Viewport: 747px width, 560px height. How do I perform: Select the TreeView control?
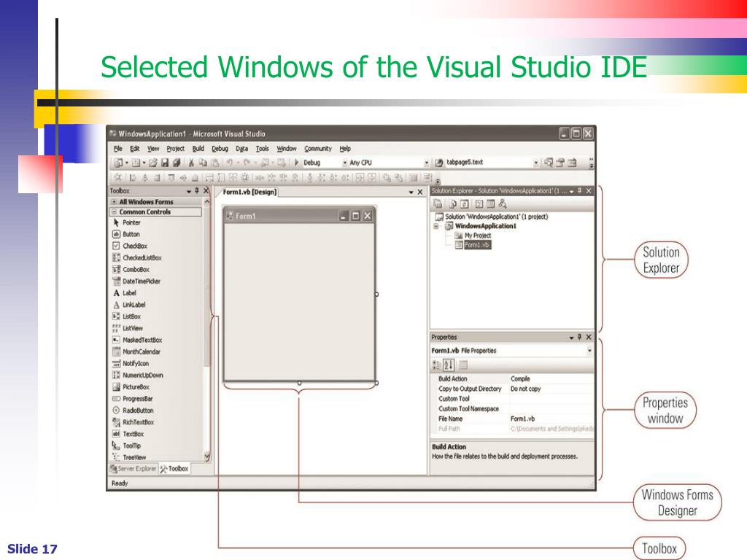tap(129, 457)
